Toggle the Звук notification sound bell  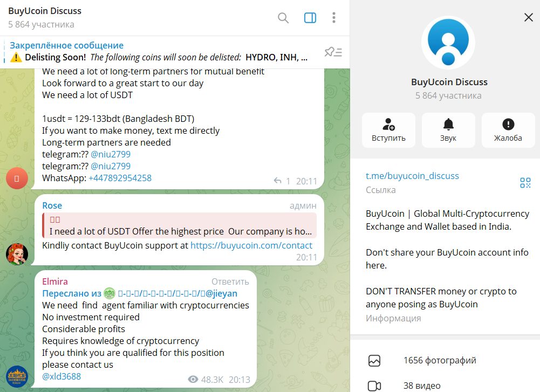[x=448, y=130]
